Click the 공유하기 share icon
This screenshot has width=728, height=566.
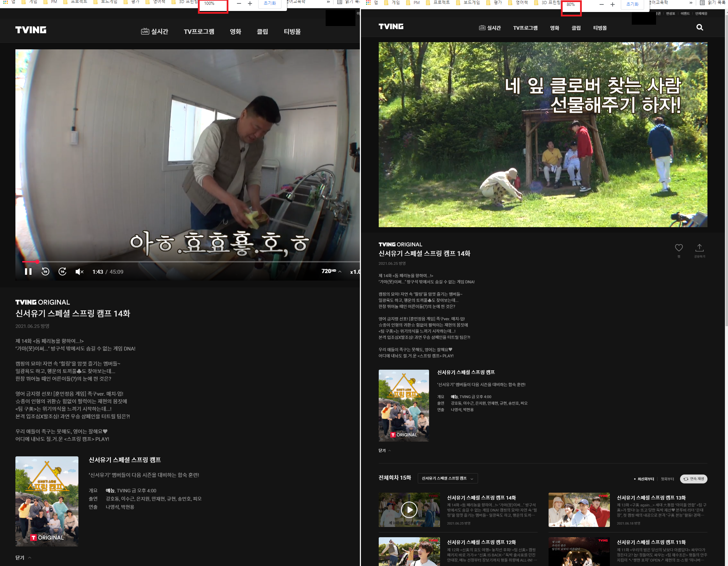tap(699, 248)
